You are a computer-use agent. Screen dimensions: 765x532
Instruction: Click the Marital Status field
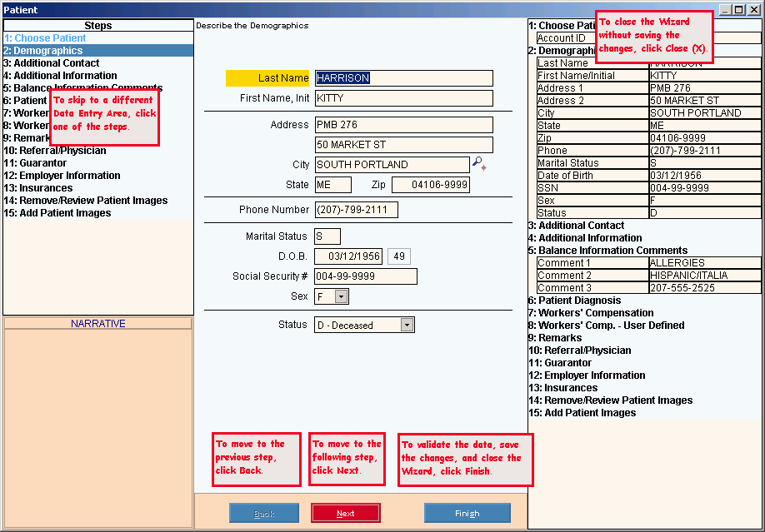pos(327,236)
